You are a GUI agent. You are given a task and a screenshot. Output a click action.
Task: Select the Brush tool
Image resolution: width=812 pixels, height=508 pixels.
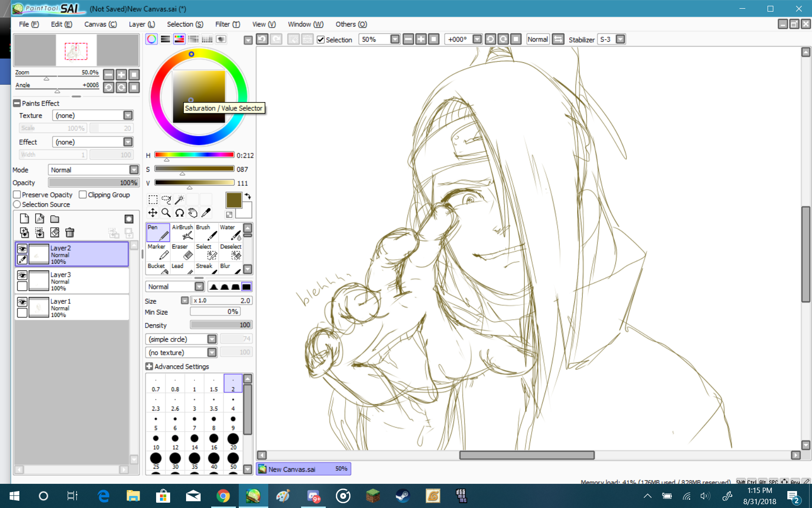pyautogui.click(x=206, y=233)
